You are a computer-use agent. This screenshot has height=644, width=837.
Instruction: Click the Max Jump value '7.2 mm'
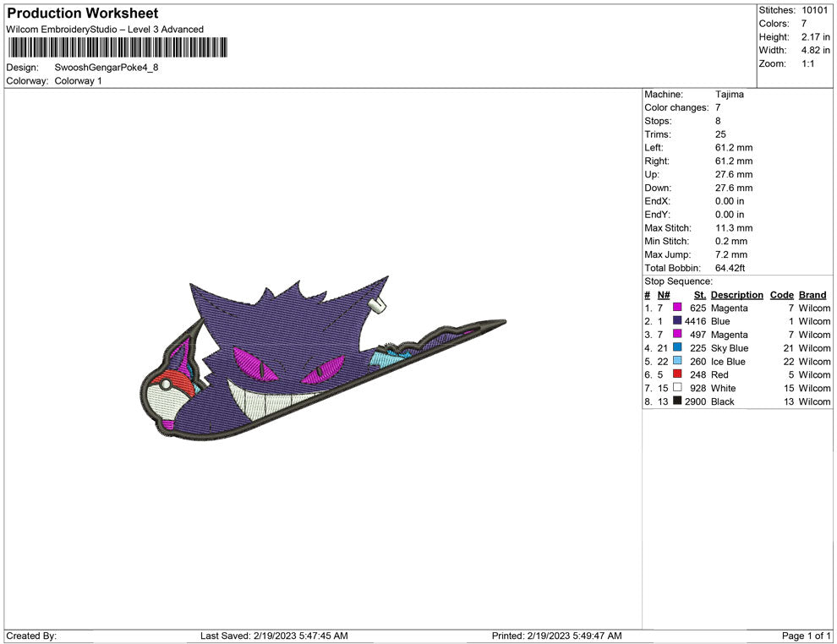(x=731, y=254)
